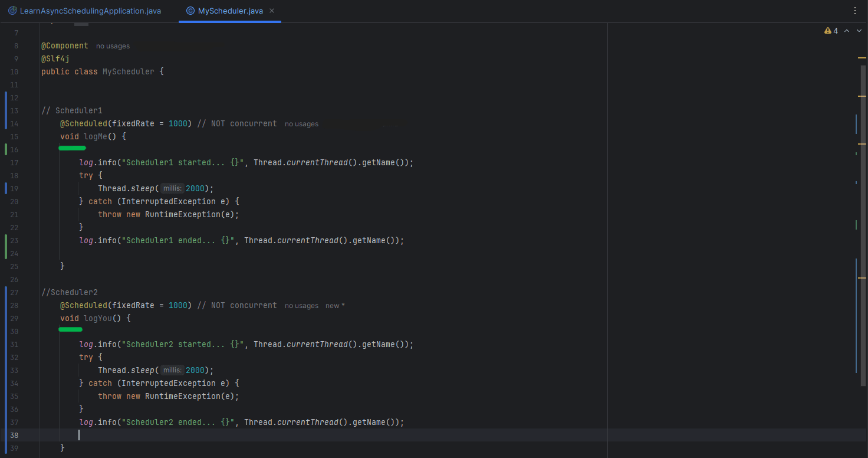Click the '//Scheduler2' comment
The width and height of the screenshot is (868, 458).
(70, 292)
